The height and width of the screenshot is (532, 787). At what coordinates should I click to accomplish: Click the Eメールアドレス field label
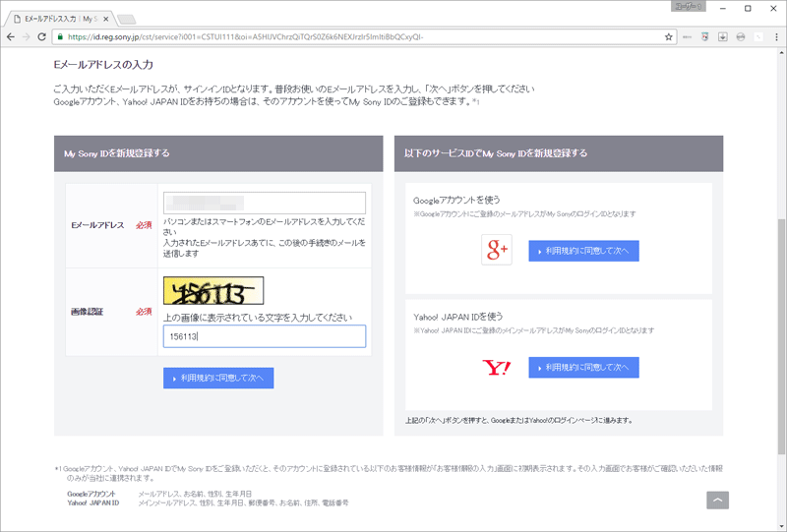coord(97,225)
